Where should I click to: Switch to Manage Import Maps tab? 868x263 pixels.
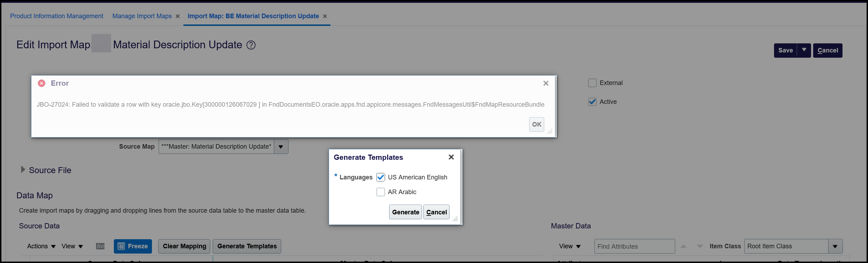tap(142, 16)
